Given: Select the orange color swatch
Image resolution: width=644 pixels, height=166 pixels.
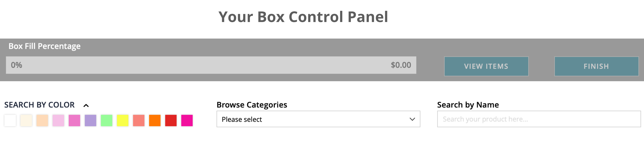Looking at the screenshot, I should click(155, 121).
